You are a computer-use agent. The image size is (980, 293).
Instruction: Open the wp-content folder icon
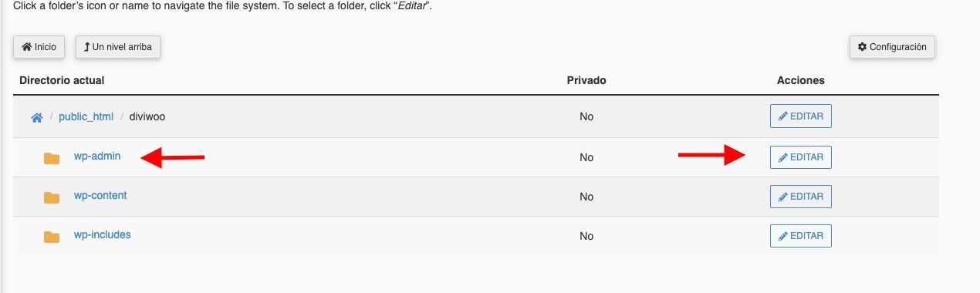click(x=52, y=197)
